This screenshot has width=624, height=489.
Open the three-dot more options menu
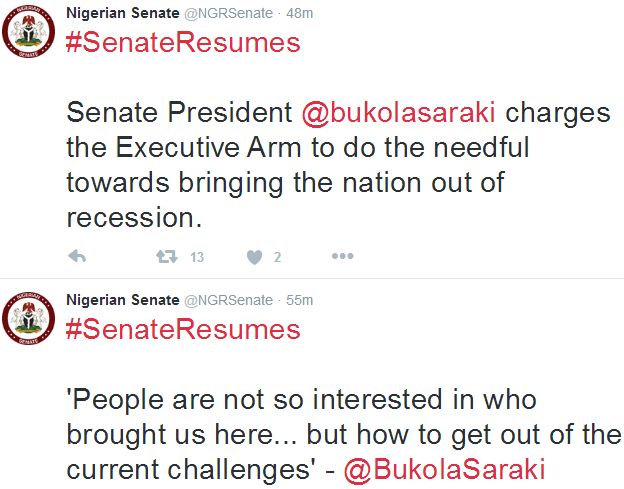click(342, 257)
